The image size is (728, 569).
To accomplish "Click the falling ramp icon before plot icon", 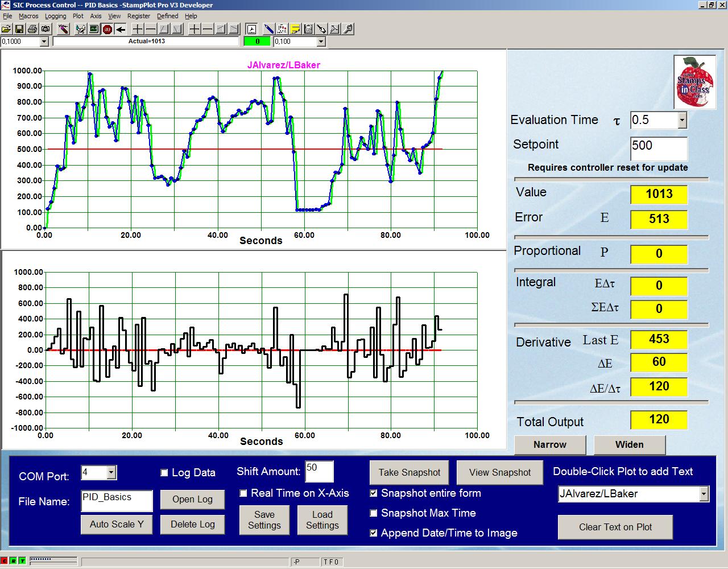I will pos(234,29).
